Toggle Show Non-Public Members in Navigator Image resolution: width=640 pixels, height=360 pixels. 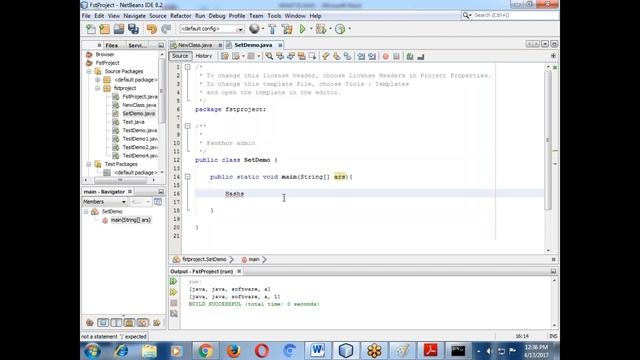(129, 323)
